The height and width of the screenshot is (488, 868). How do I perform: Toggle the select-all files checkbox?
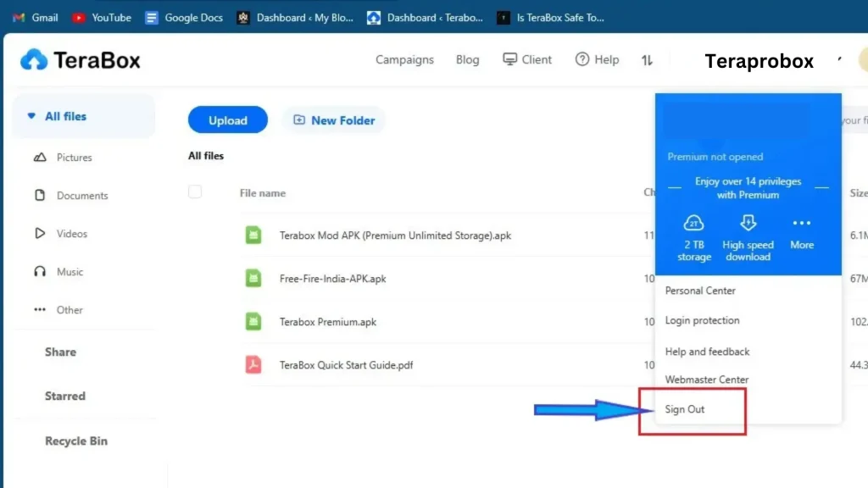[x=195, y=192]
